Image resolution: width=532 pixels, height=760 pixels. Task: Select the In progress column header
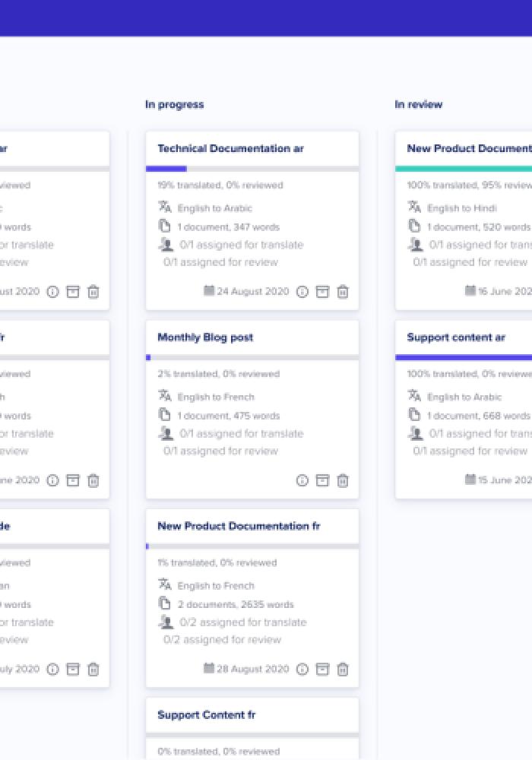tap(175, 104)
